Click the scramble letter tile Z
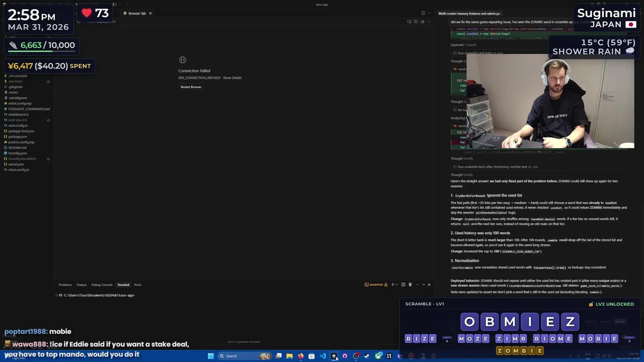This screenshot has height=362, width=644. point(570,322)
